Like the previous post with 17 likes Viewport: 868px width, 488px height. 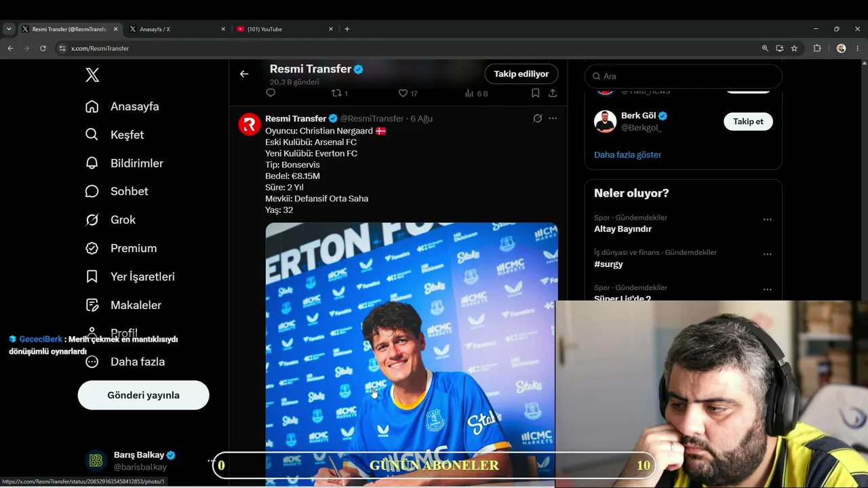tap(408, 93)
